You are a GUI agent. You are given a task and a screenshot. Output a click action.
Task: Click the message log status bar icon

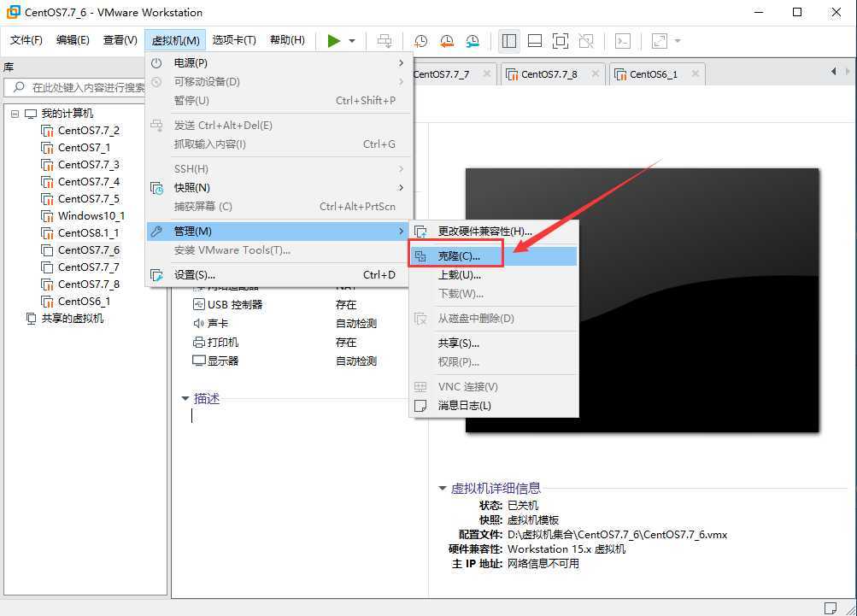(x=830, y=607)
